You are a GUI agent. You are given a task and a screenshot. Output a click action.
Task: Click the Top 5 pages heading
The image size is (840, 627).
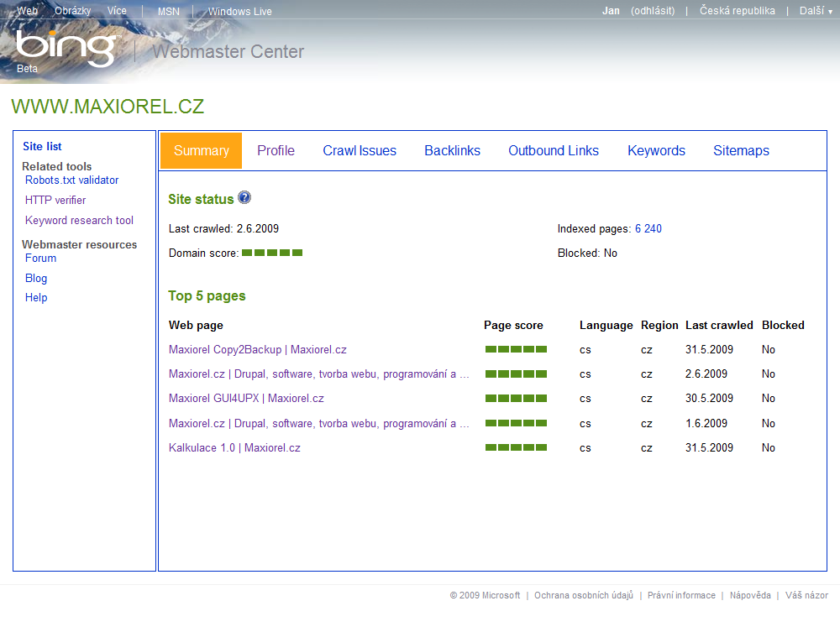(x=207, y=295)
